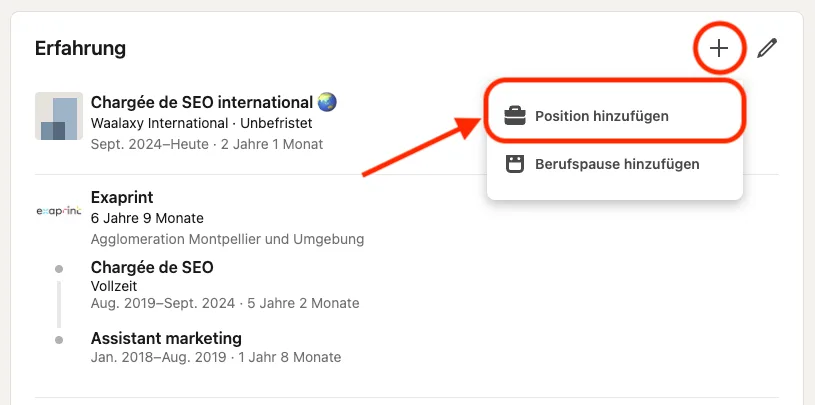Open the Exaprint company logo
This screenshot has height=405, width=815.
[x=59, y=211]
